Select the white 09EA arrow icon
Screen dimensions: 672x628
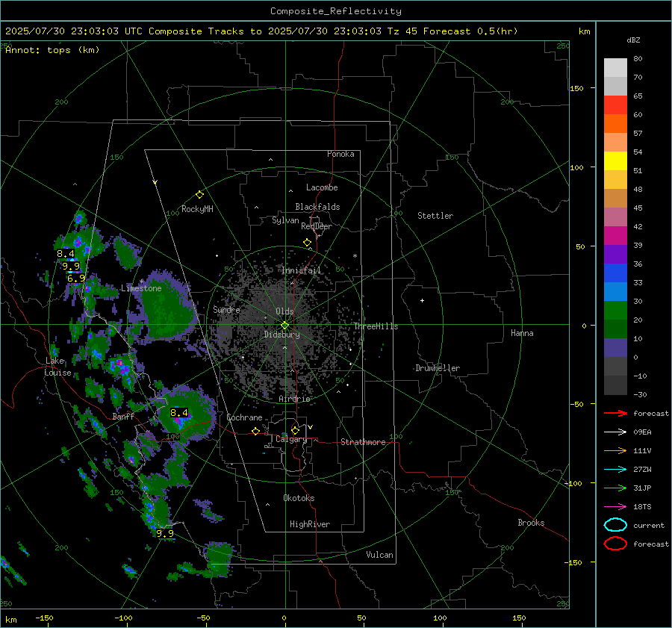pyautogui.click(x=615, y=432)
